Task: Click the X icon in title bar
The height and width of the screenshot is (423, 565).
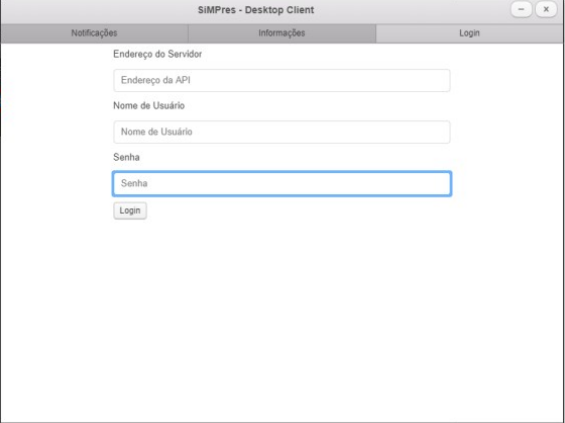Action: 546,9
